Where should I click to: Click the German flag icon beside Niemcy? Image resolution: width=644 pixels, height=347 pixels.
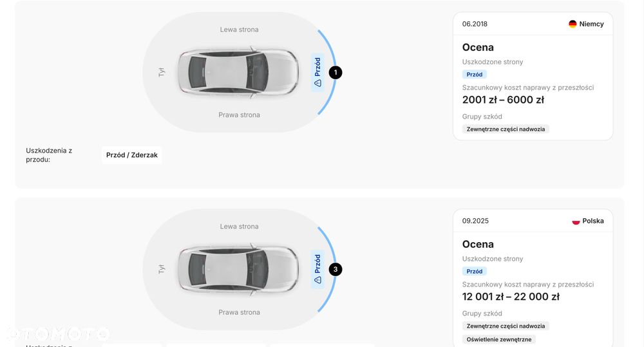click(x=573, y=24)
